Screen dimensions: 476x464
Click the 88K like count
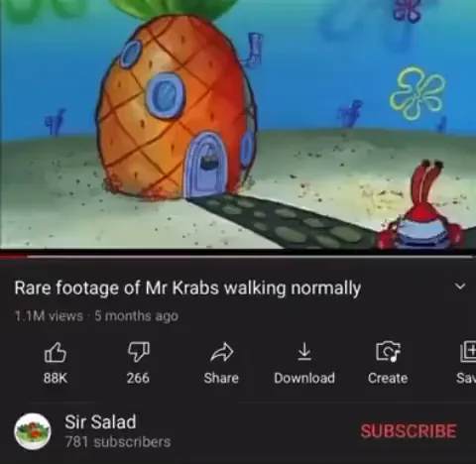tap(56, 378)
